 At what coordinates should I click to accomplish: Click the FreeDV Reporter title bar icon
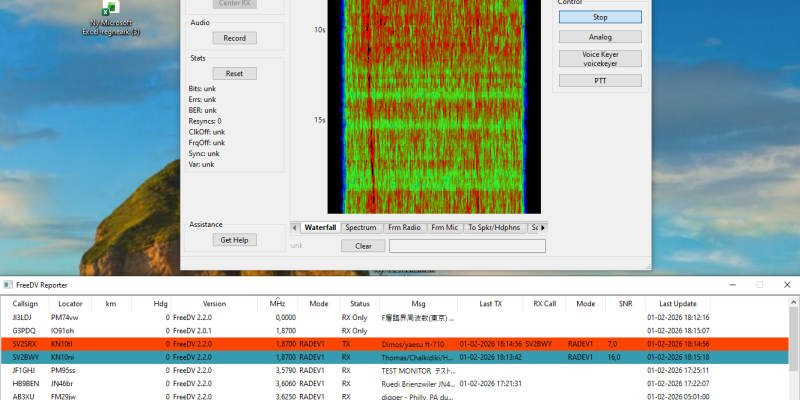coord(8,285)
